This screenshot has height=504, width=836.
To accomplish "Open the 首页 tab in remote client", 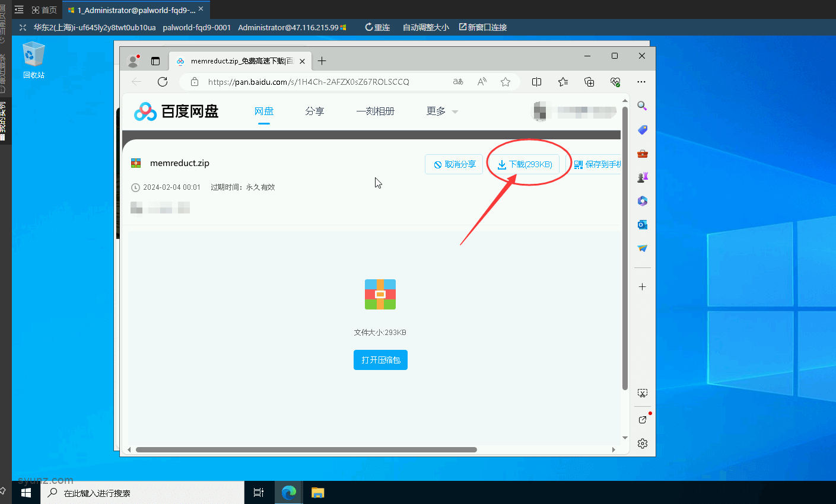I will [x=44, y=10].
